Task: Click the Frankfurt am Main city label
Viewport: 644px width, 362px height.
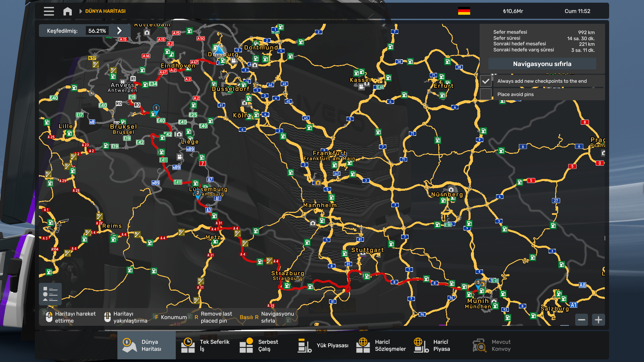Action: click(329, 159)
